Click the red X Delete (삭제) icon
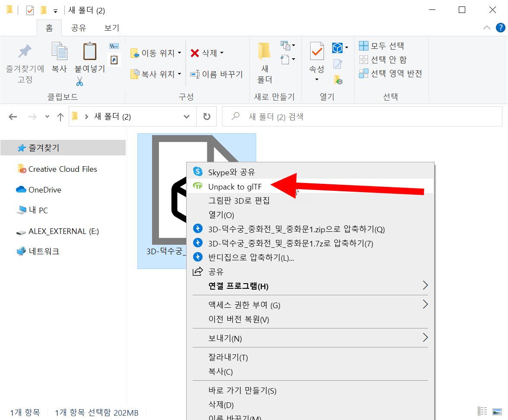Screen dimensions: 508x420 point(195,53)
